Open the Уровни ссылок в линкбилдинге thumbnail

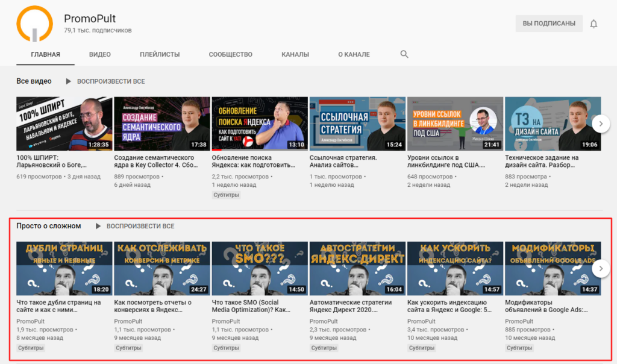(x=456, y=124)
